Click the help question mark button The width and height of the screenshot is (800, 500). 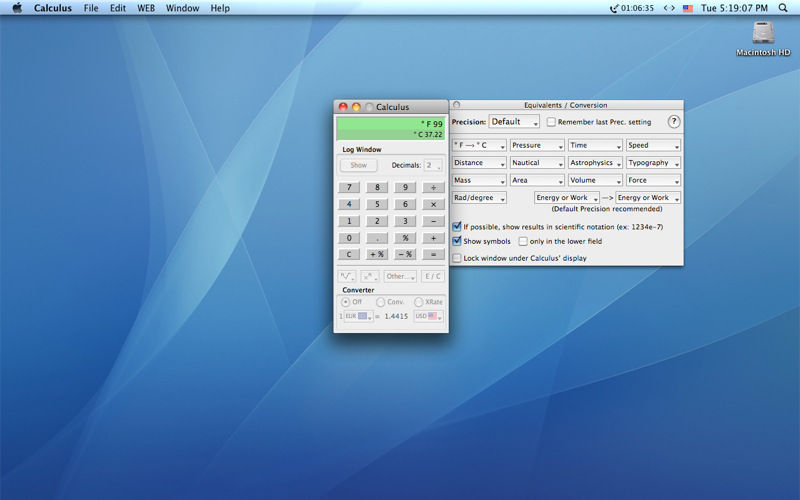click(x=673, y=121)
